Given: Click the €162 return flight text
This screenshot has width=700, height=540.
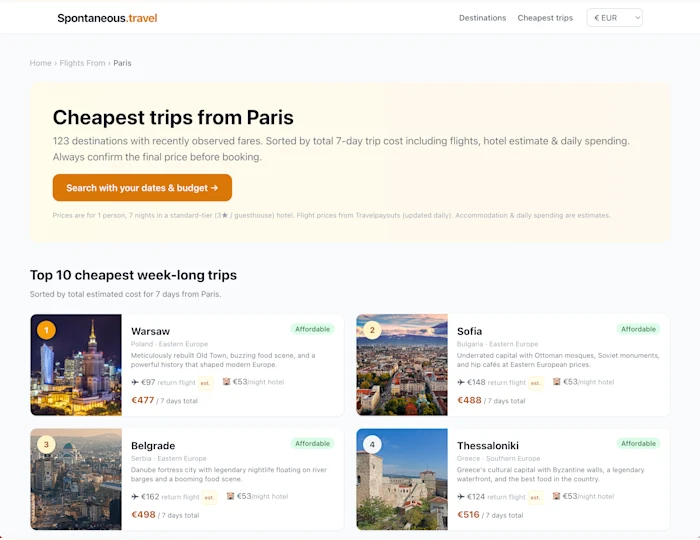Looking at the screenshot, I should [171, 497].
